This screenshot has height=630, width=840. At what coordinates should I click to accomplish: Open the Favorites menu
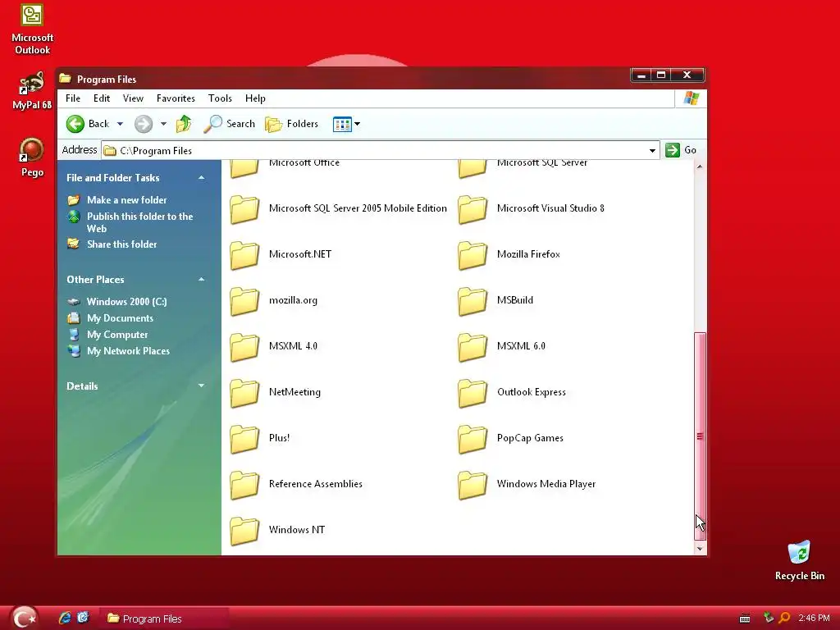[176, 98]
